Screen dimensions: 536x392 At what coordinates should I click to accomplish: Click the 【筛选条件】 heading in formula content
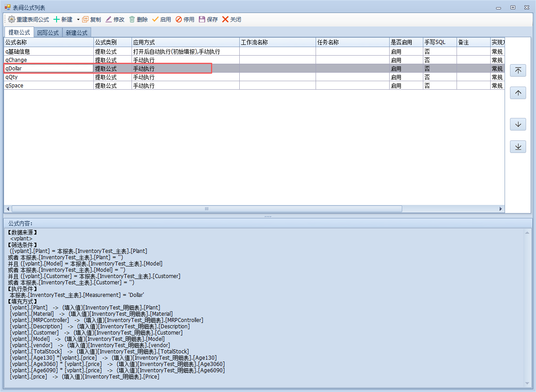pyautogui.click(x=22, y=245)
